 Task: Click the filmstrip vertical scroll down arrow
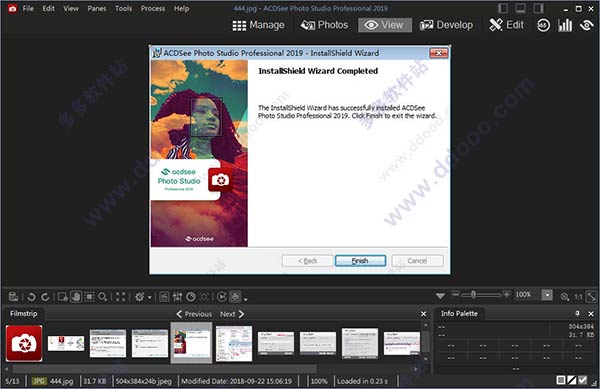tap(426, 360)
